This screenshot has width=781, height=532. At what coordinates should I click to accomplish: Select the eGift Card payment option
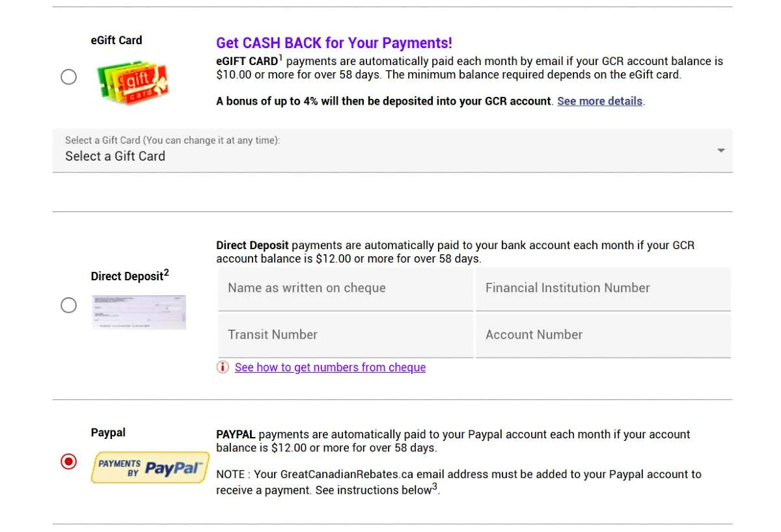68,77
